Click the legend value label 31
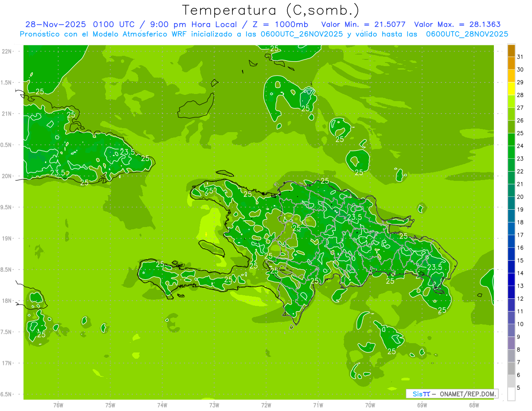This screenshot has width=532, height=411. coord(520,57)
